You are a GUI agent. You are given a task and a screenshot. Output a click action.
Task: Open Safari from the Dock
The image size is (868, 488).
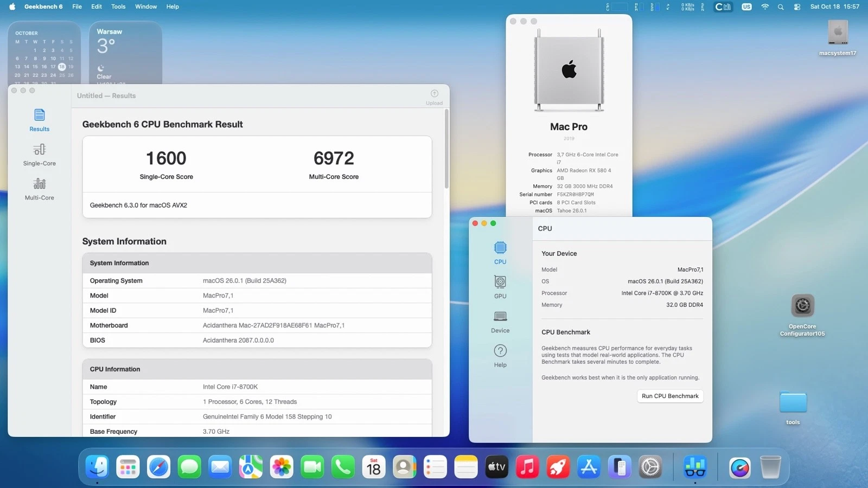coord(158,467)
